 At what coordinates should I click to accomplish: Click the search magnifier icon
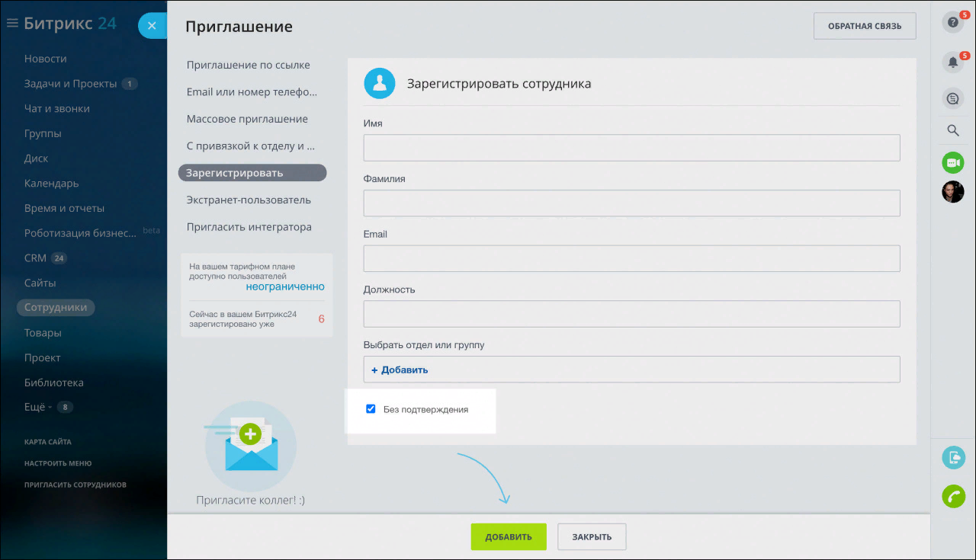(952, 130)
